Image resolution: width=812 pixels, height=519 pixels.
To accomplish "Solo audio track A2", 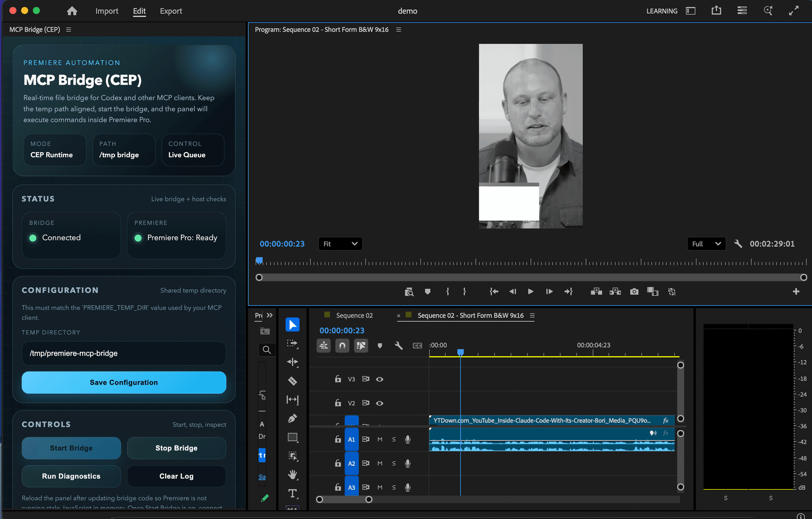I will pyautogui.click(x=394, y=464).
